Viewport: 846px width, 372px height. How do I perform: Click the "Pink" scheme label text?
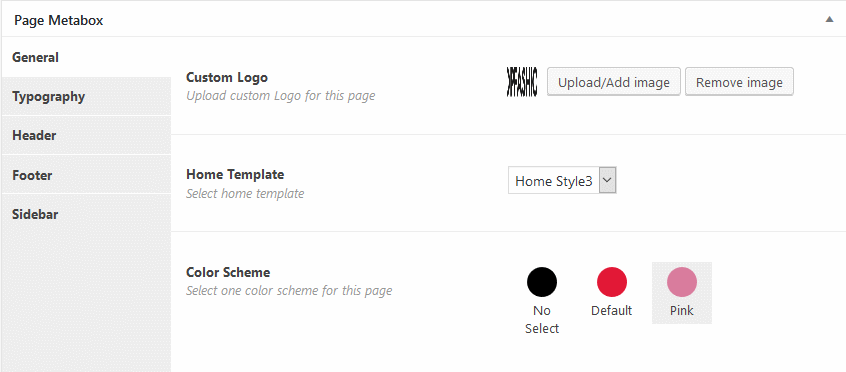[682, 310]
